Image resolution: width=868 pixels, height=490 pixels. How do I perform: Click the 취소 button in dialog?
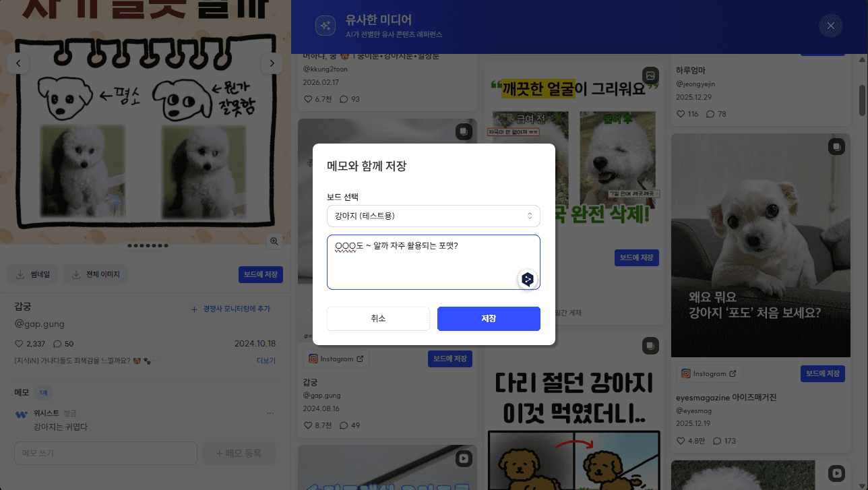coord(378,319)
